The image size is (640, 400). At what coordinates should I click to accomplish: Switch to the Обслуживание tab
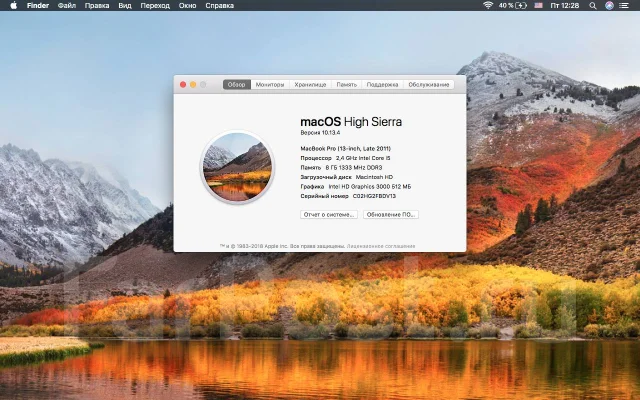tap(429, 84)
